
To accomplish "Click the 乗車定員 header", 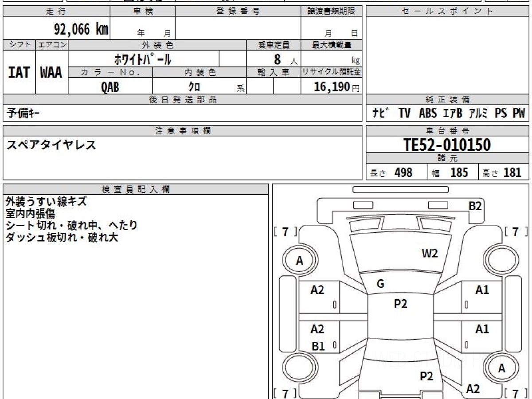I will click(274, 45).
